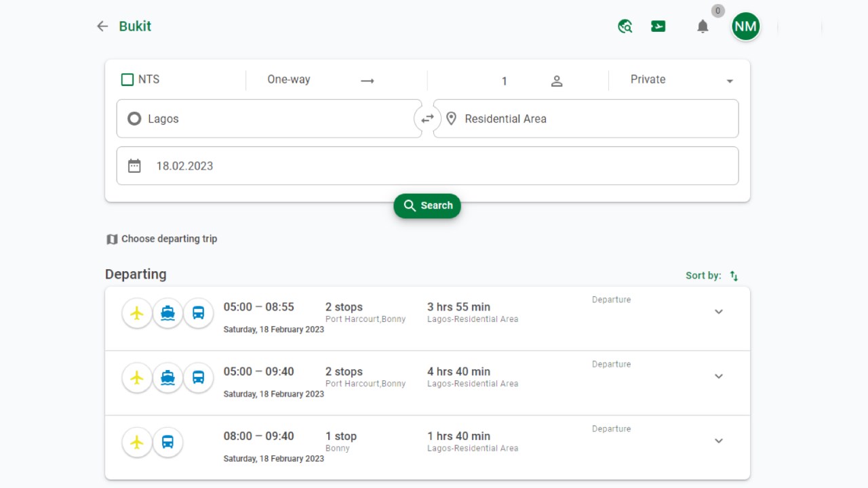Image resolution: width=868 pixels, height=488 pixels.
Task: Open the ticket icon in header
Action: (x=658, y=26)
